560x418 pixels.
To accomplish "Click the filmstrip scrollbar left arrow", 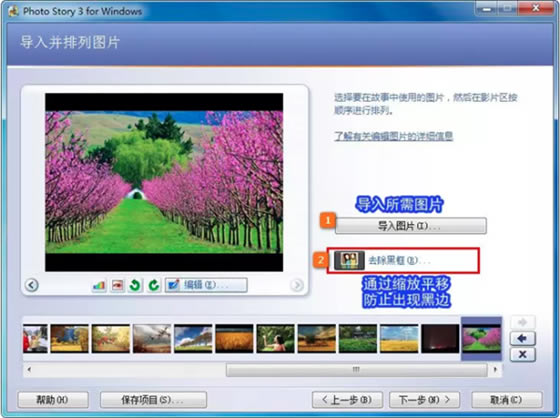I will coord(29,369).
